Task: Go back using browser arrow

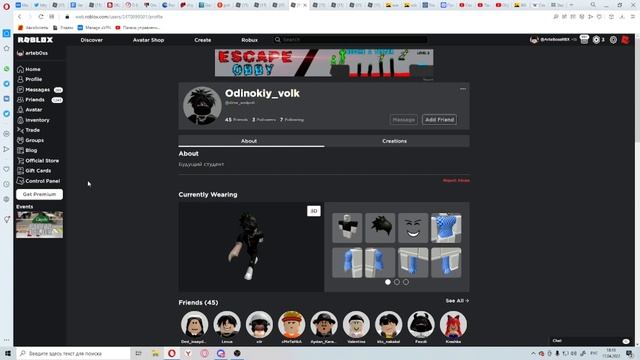Action: pos(19,17)
